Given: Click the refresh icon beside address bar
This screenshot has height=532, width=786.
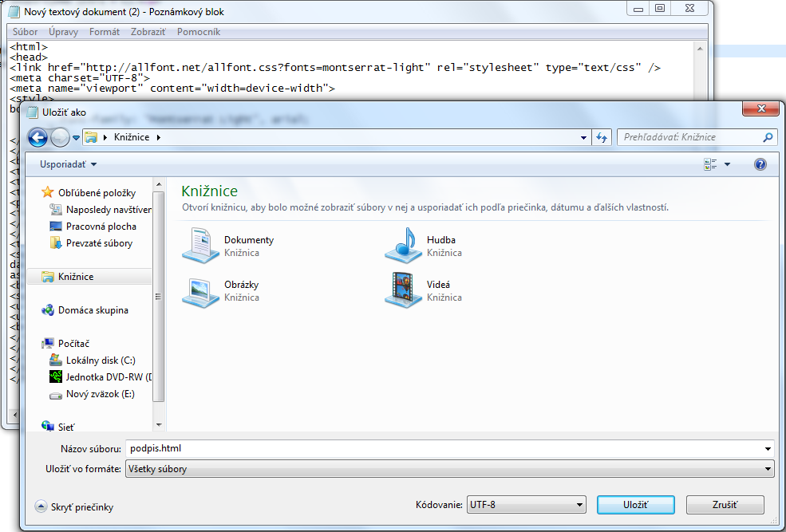Looking at the screenshot, I should tap(602, 137).
